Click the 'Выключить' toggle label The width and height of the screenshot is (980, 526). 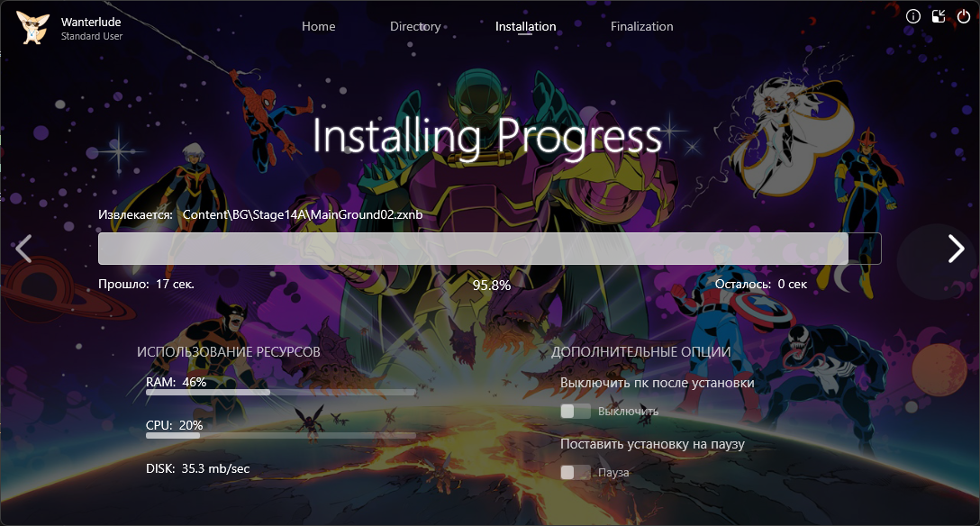pos(628,412)
